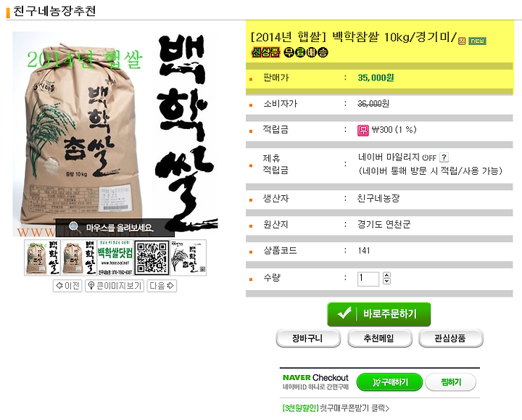Click the small 찜 icon beside title
Screen dimensions: 522x420
point(462,41)
